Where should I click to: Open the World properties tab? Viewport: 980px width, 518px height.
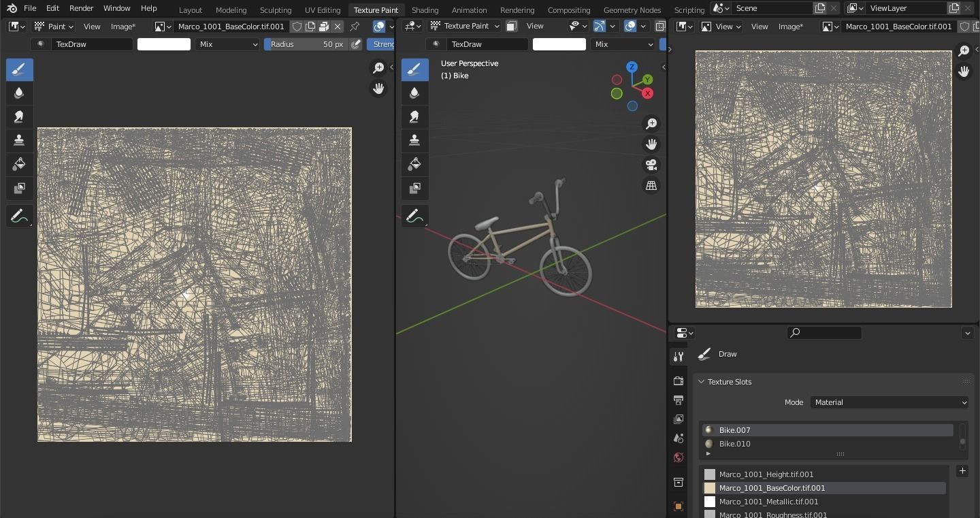(678, 457)
